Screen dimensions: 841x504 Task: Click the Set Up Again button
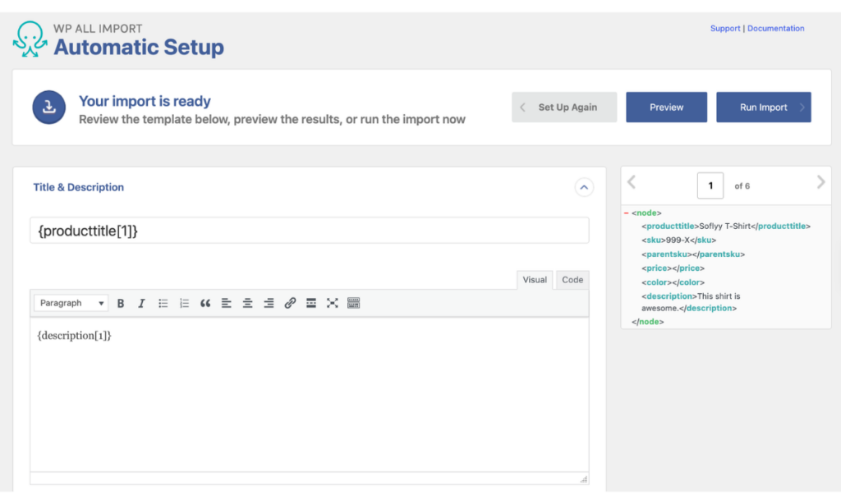(x=564, y=108)
